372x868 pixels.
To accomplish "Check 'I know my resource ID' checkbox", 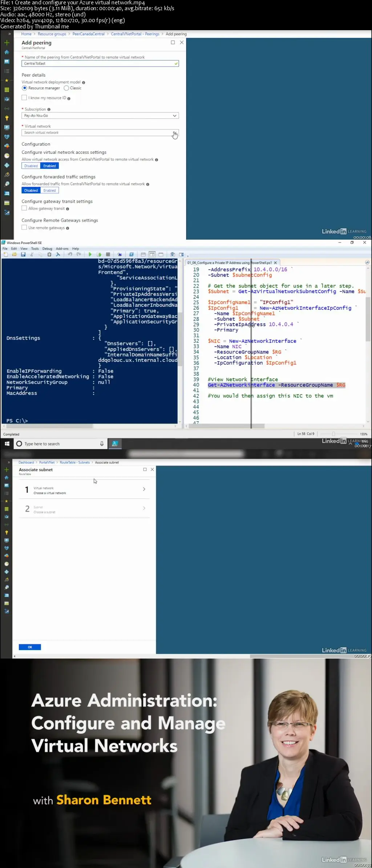I will (x=24, y=97).
